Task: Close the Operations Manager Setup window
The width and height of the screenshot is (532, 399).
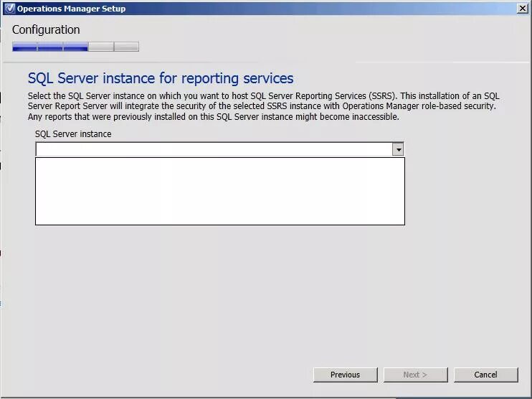Action: 523,8
